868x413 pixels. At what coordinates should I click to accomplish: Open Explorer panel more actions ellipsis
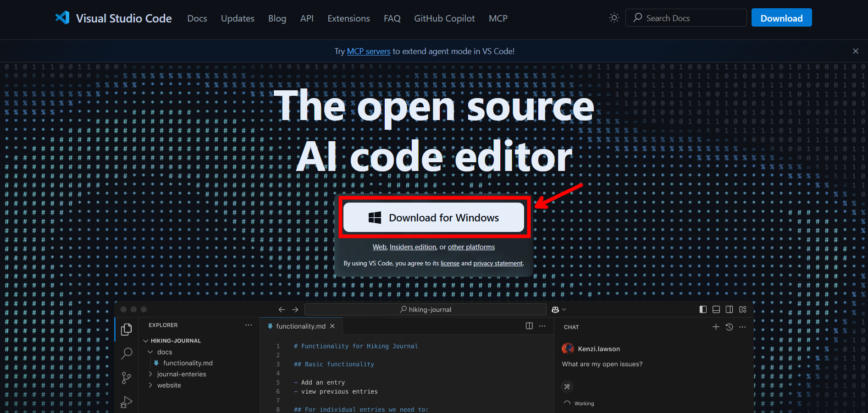[x=249, y=325]
